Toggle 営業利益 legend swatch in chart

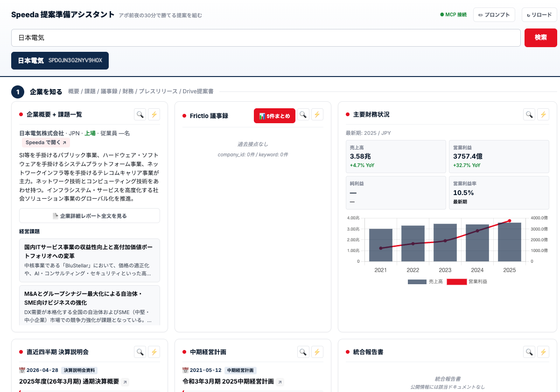click(x=457, y=281)
